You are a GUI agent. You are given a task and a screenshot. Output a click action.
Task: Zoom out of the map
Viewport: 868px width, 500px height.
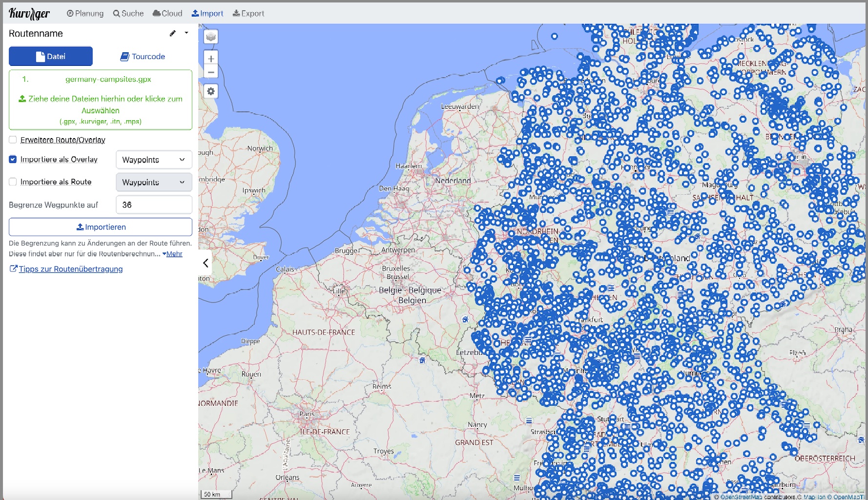point(211,72)
